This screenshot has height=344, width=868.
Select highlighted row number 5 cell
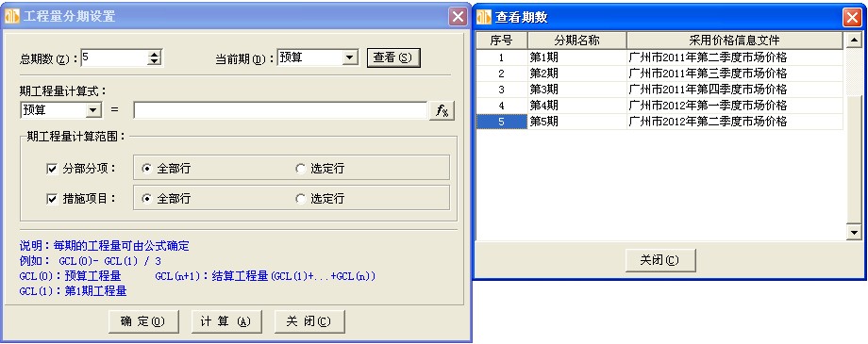[502, 122]
